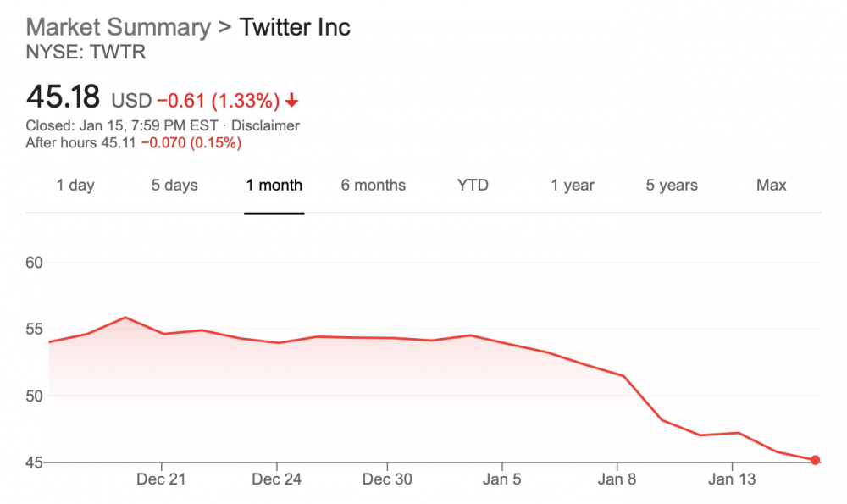Open the 6 months chart tab
The image size is (847, 504).
click(374, 185)
